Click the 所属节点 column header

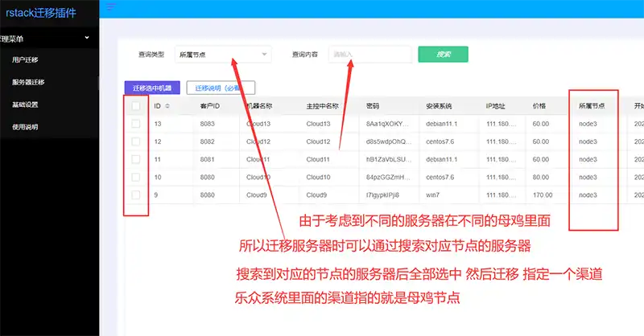click(592, 106)
